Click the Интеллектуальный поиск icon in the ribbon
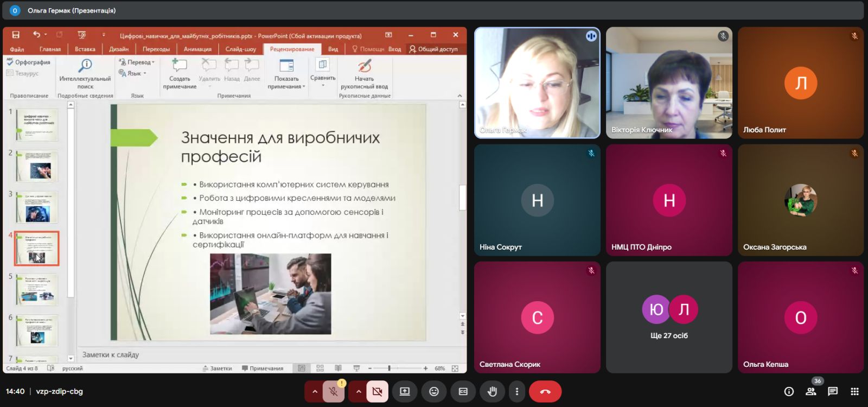The height and width of the screenshot is (407, 868). 85,67
